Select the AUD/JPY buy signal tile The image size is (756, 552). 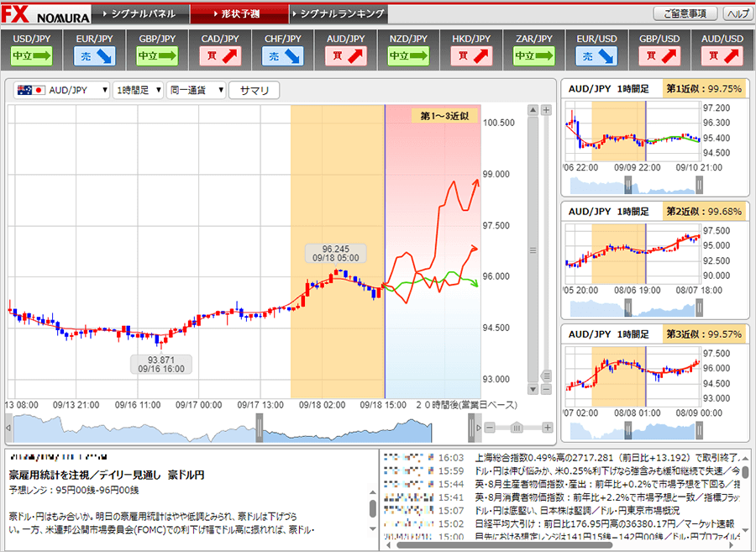click(x=346, y=50)
